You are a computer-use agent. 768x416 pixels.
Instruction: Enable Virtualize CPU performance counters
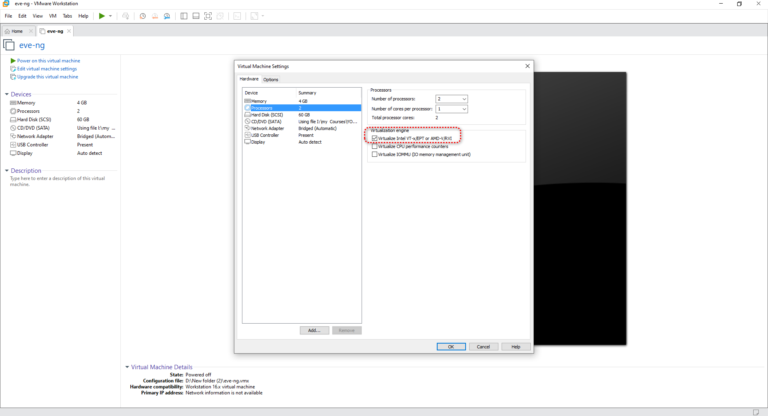point(375,146)
